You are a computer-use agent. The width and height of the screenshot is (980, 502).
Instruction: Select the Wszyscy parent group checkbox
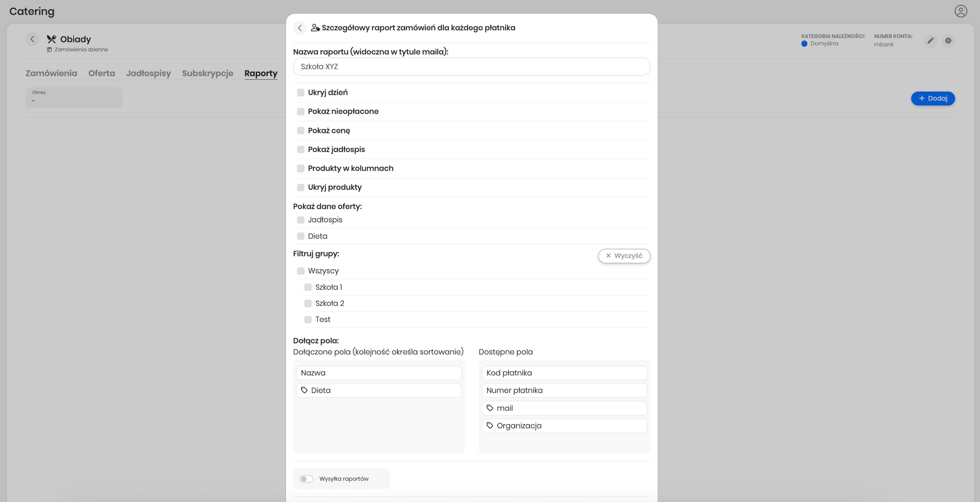(x=301, y=271)
